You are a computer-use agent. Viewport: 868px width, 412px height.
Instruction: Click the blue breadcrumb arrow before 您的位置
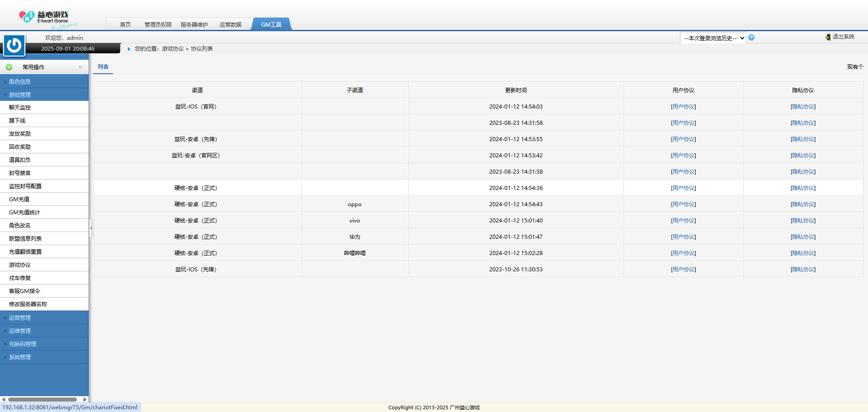(x=129, y=49)
